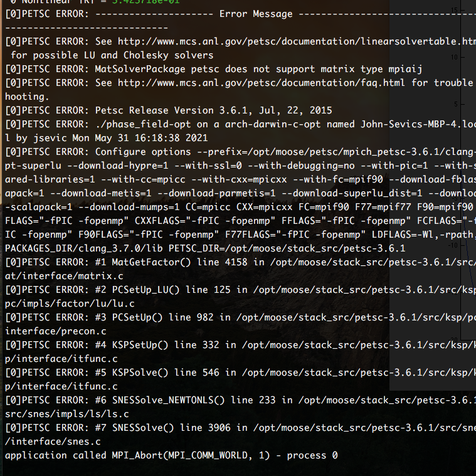Click 'line 4158' in the stack trace
Screen dimensions: 476x476
pos(222,262)
